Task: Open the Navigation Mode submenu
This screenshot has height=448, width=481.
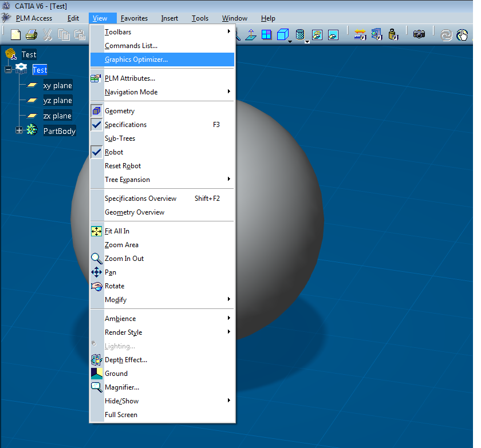Action: (162, 92)
